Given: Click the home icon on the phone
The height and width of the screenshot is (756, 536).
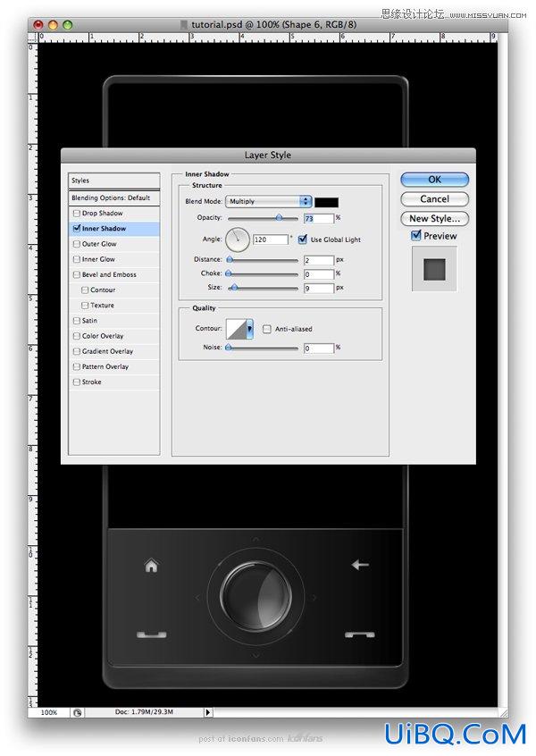Looking at the screenshot, I should pyautogui.click(x=151, y=565).
